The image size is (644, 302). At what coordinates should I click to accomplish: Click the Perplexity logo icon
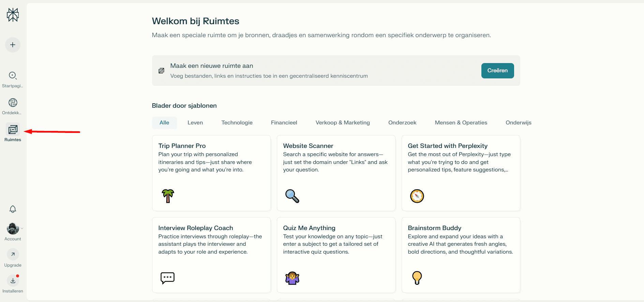click(13, 15)
